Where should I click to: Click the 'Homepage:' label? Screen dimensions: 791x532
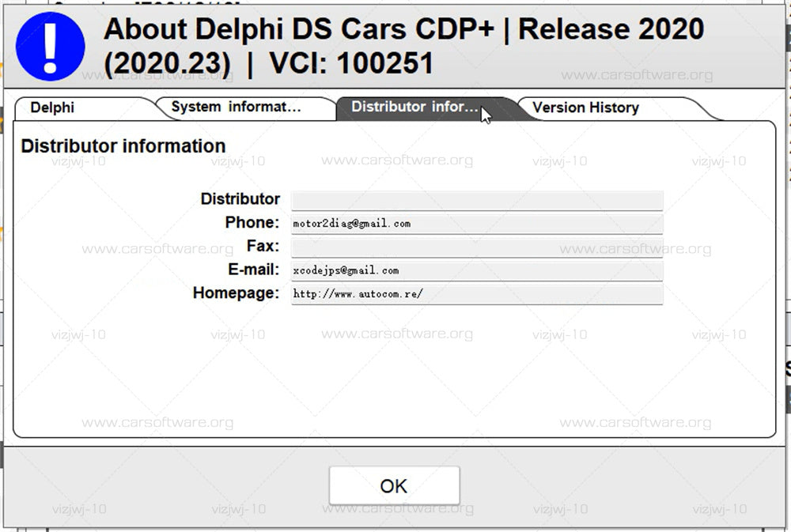coord(236,293)
